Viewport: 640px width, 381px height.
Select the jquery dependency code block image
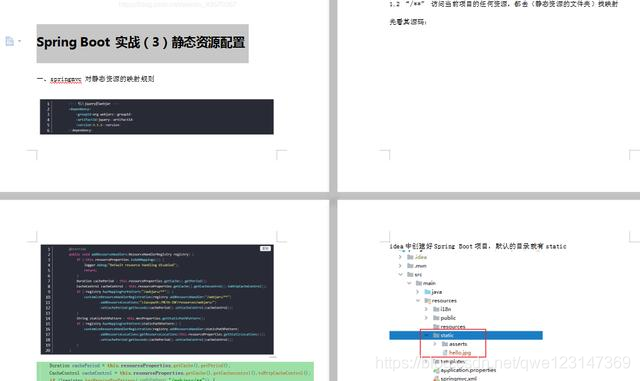point(157,116)
